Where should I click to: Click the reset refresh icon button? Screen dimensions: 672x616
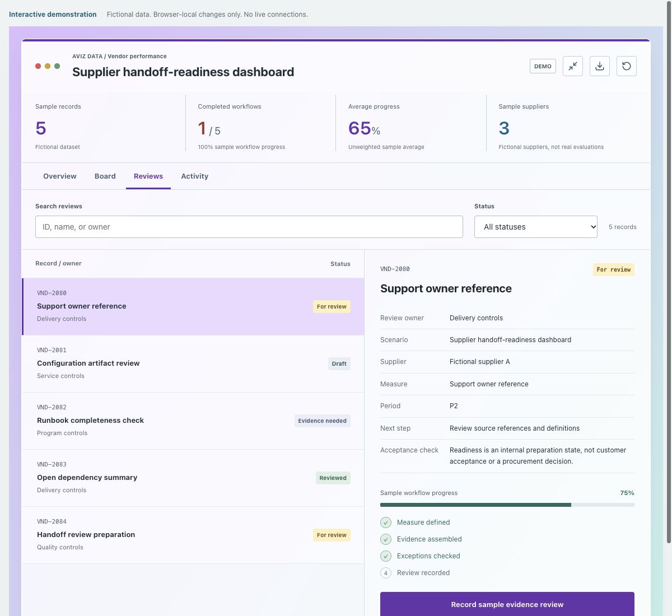627,66
